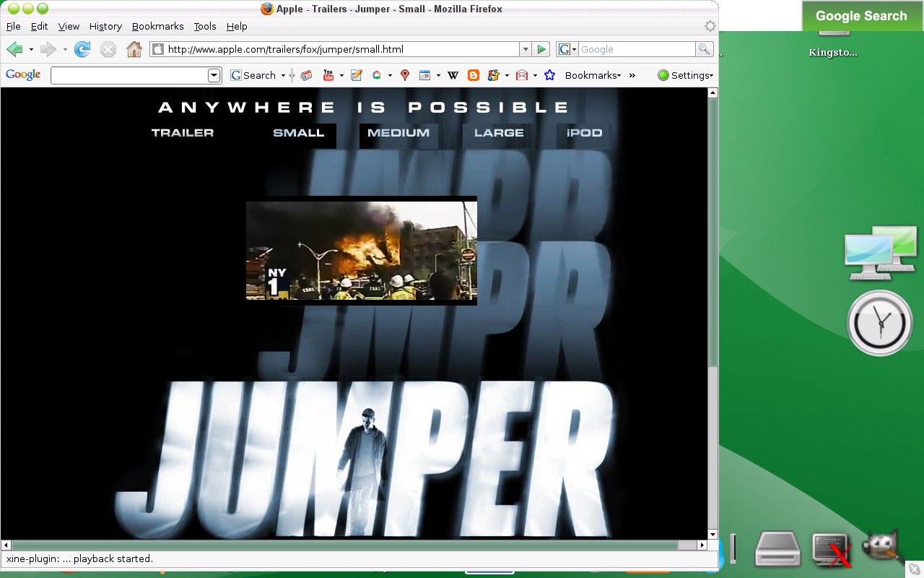Click the Picasa web albums toolbar icon

pyautogui.click(x=377, y=75)
